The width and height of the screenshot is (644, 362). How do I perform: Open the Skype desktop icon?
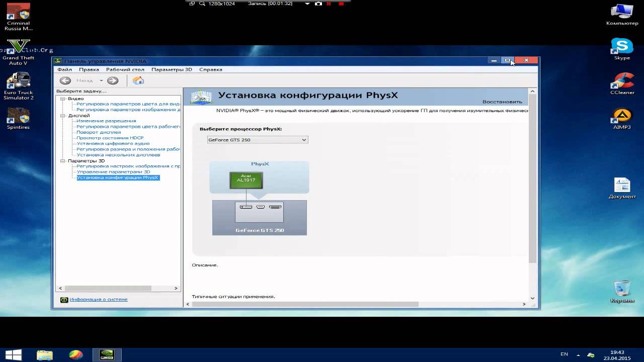coord(622,49)
